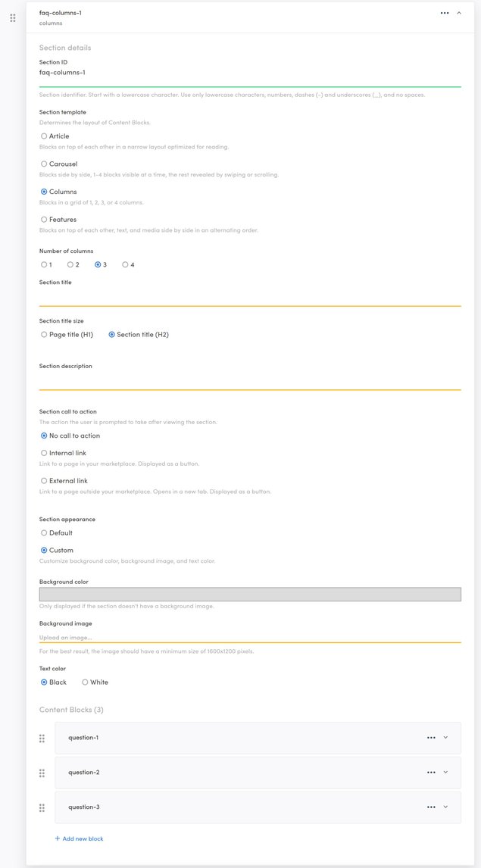
Task: Choose Page title (H1) size
Action: [44, 335]
